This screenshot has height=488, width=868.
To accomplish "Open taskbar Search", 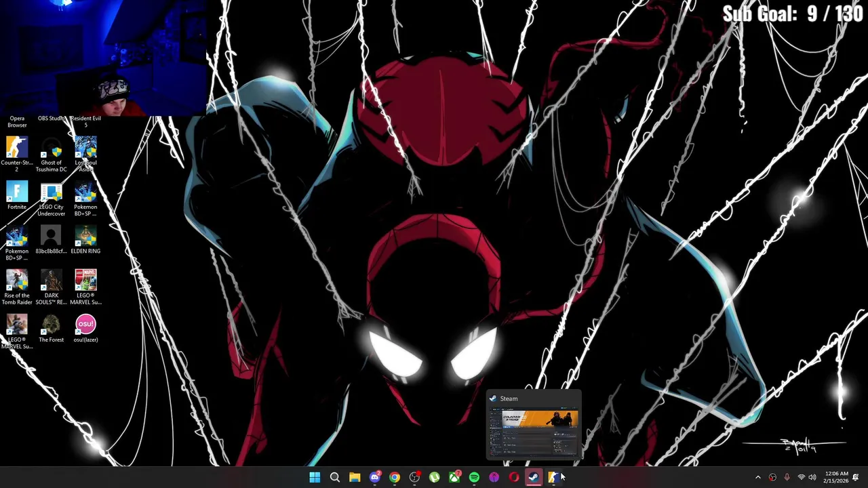I will [x=334, y=477].
